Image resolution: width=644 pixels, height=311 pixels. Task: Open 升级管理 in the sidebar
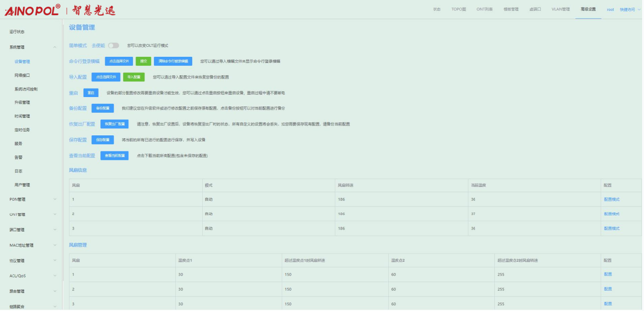point(22,102)
